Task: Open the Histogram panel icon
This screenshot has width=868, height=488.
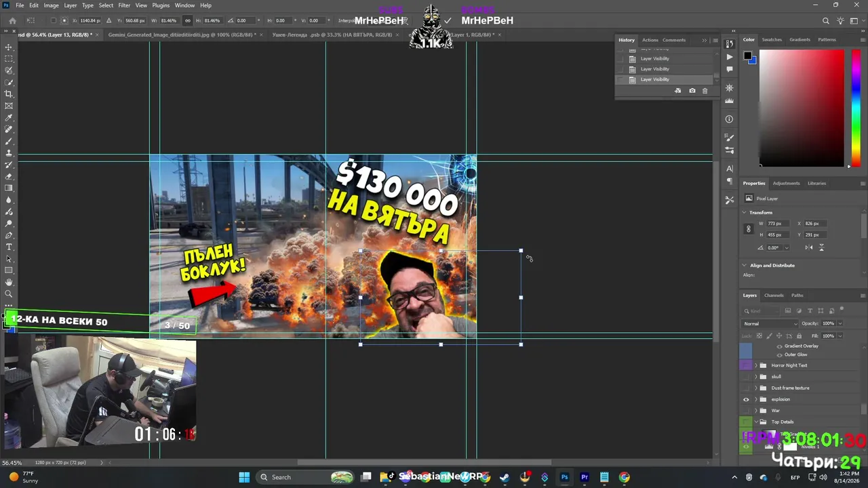Action: pyautogui.click(x=730, y=100)
